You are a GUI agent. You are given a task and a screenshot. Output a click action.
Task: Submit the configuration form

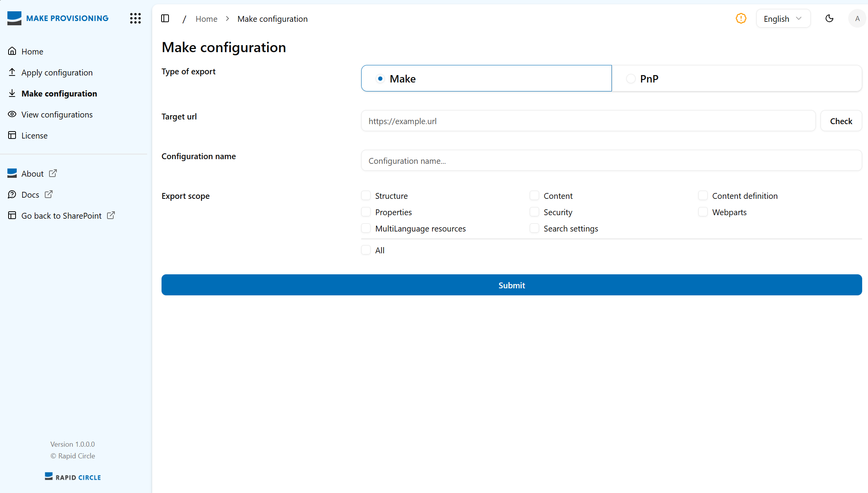511,285
